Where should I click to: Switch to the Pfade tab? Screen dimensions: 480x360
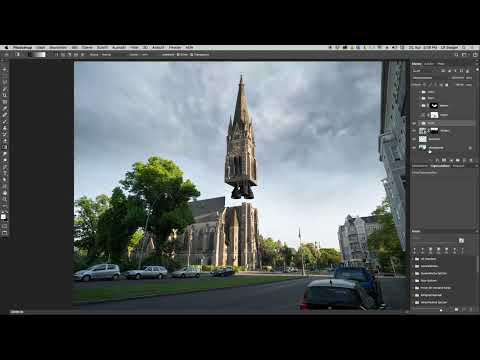[441, 64]
